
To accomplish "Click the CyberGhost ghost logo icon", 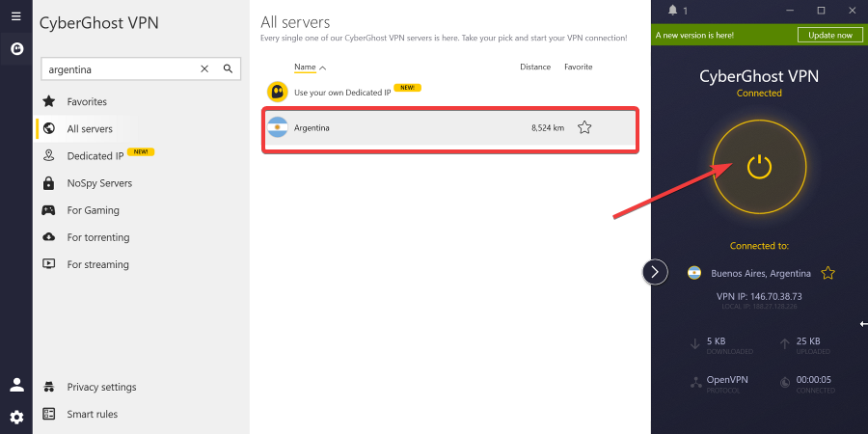I will [15, 48].
